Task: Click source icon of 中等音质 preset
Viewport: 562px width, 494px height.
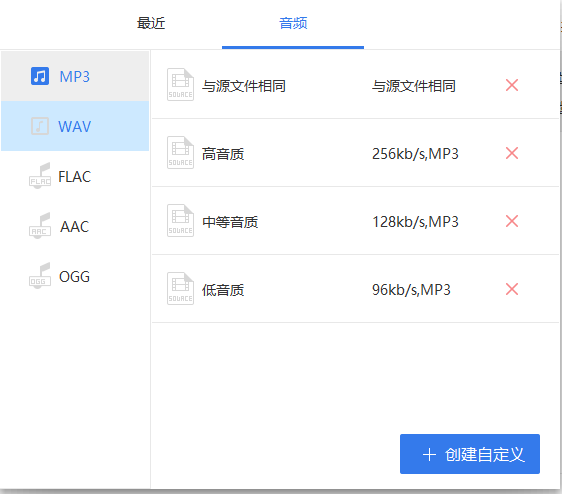Action: 180,221
